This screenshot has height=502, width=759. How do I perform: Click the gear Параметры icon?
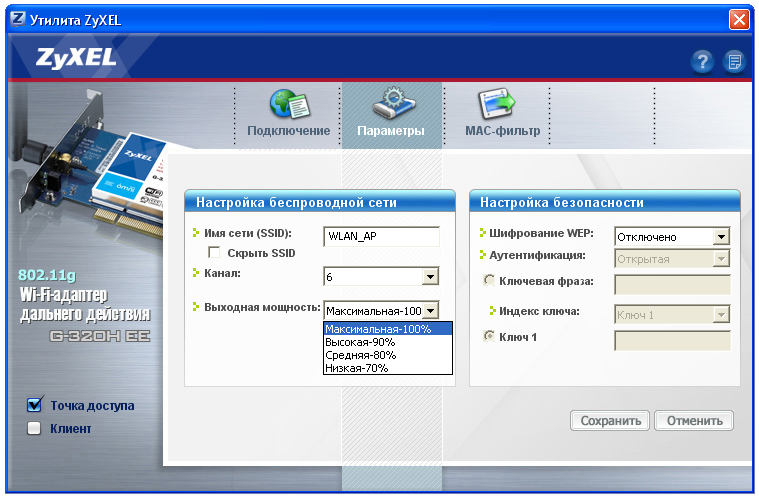coord(394,102)
